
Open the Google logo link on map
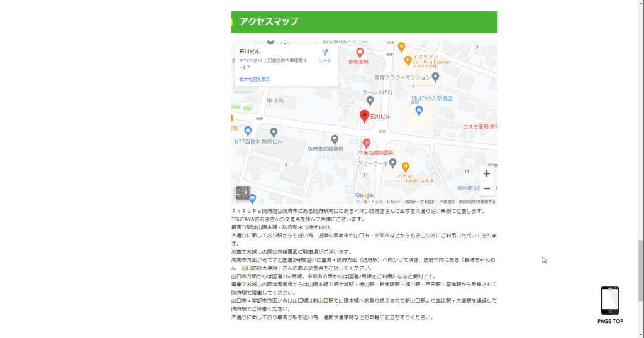click(x=364, y=195)
